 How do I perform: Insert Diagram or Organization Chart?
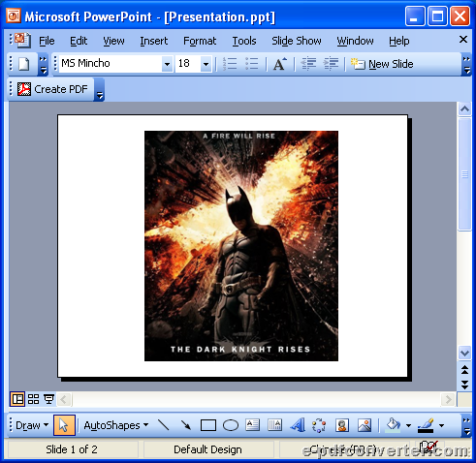(319, 425)
